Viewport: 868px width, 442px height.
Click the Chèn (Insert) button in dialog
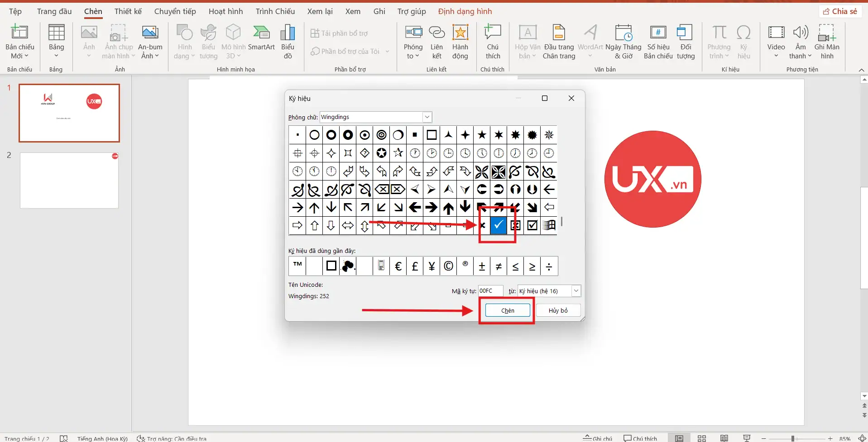point(508,310)
